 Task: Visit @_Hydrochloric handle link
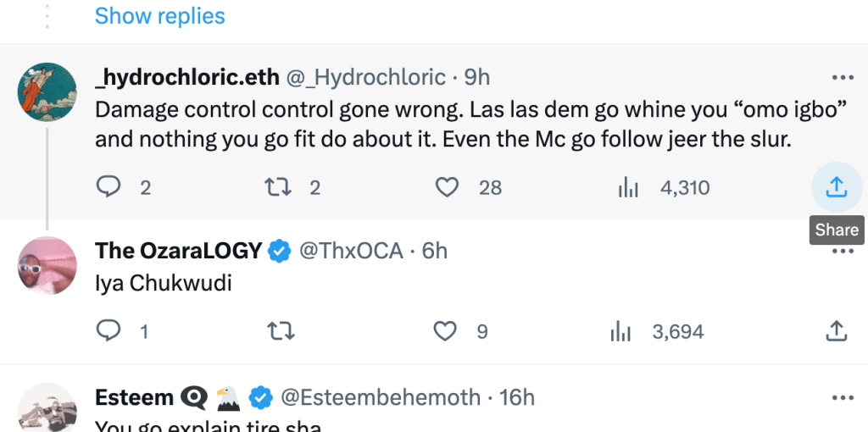[x=365, y=77]
